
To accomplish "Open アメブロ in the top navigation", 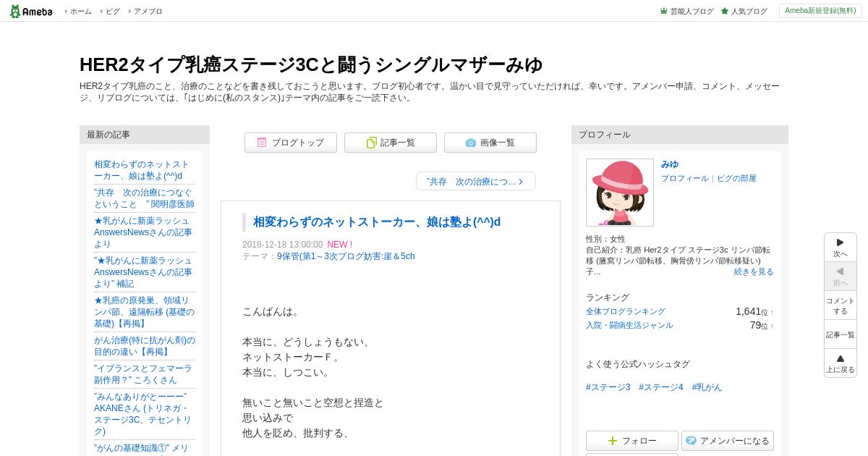I will [148, 12].
